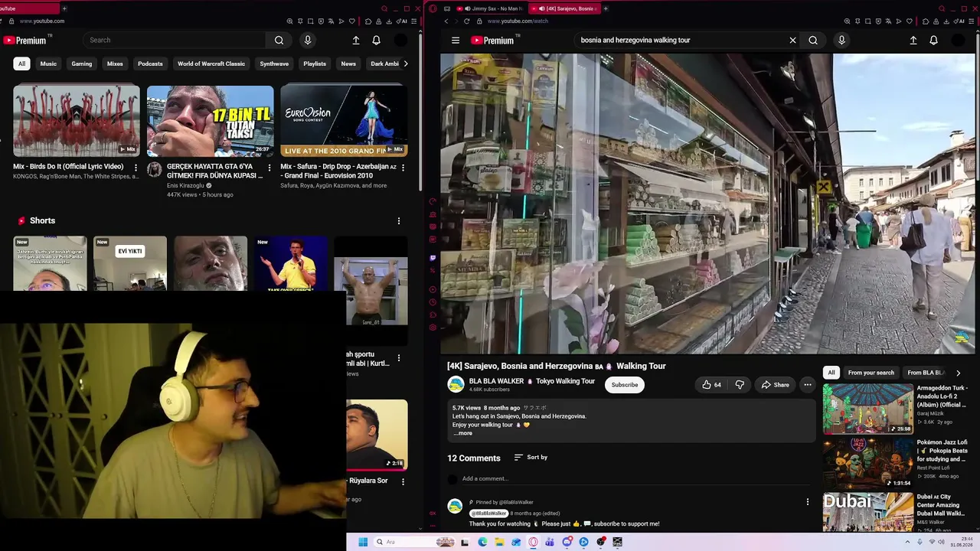
Task: Select the 'Music' category chip
Action: [48, 64]
